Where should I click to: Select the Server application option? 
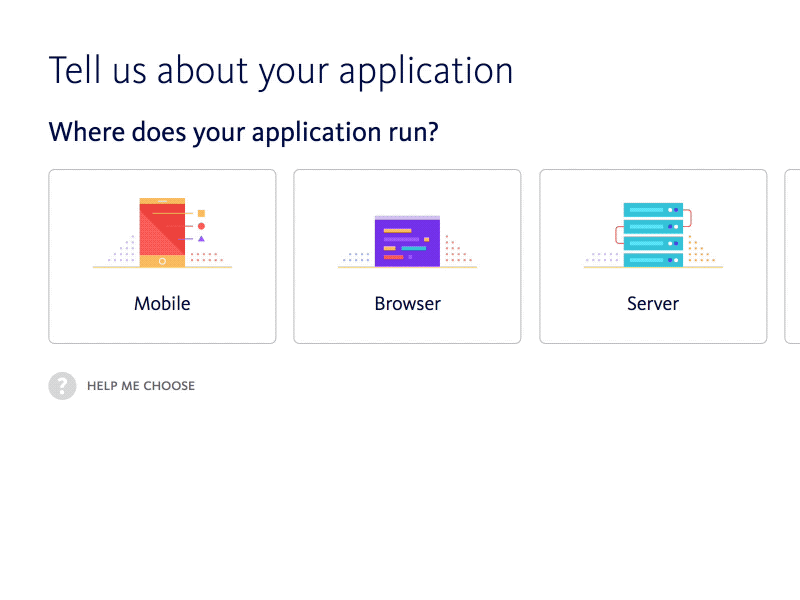pyautogui.click(x=652, y=256)
